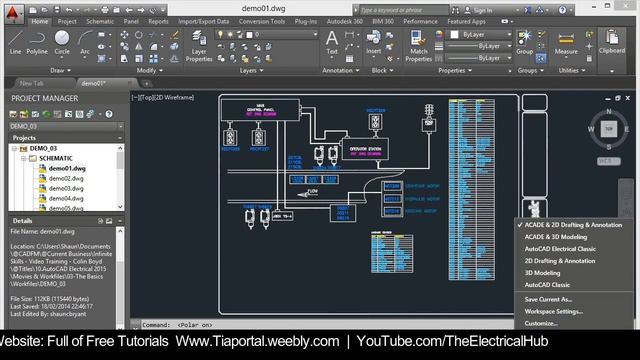Open the Reports ribbon tab
The height and width of the screenshot is (360, 640).
pos(158,22)
